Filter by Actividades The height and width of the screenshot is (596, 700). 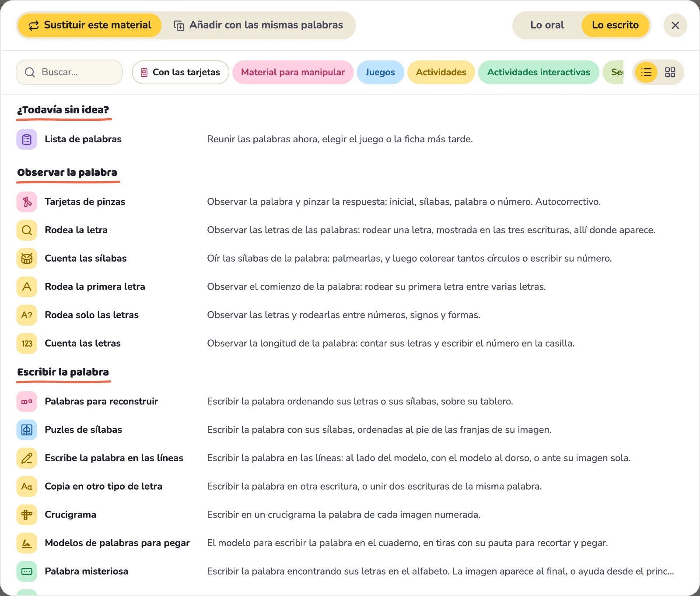click(441, 72)
